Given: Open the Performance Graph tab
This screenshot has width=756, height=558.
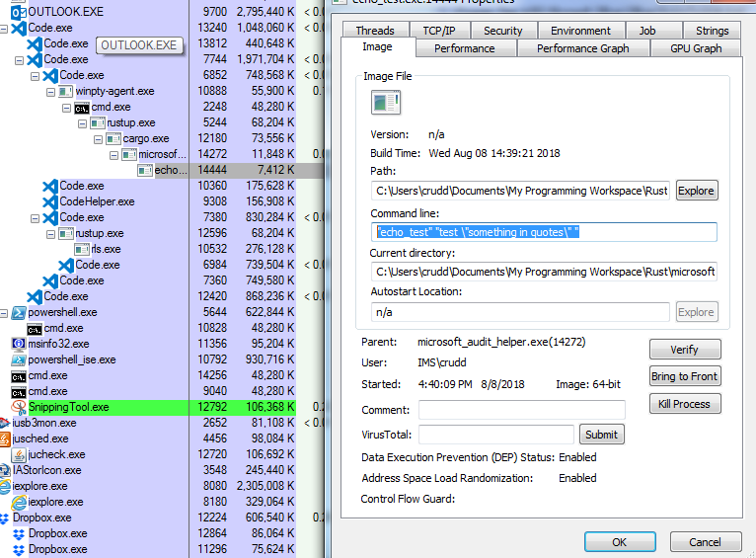Looking at the screenshot, I should (x=583, y=48).
